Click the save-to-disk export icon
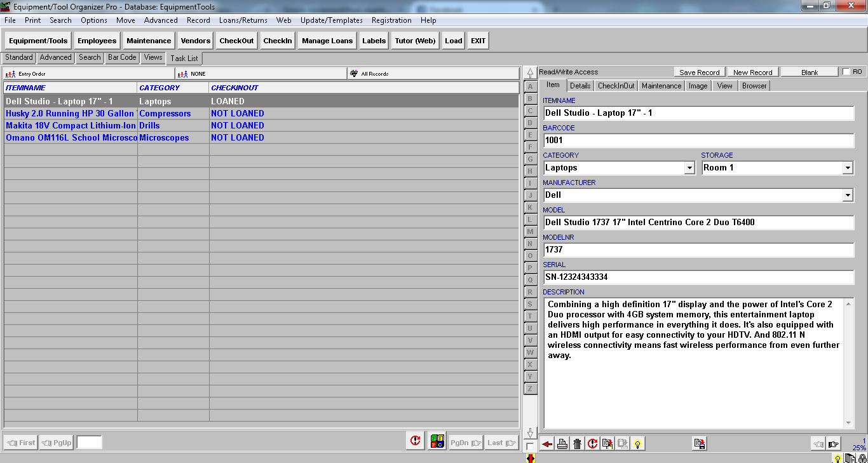The width and height of the screenshot is (868, 463). (x=701, y=443)
